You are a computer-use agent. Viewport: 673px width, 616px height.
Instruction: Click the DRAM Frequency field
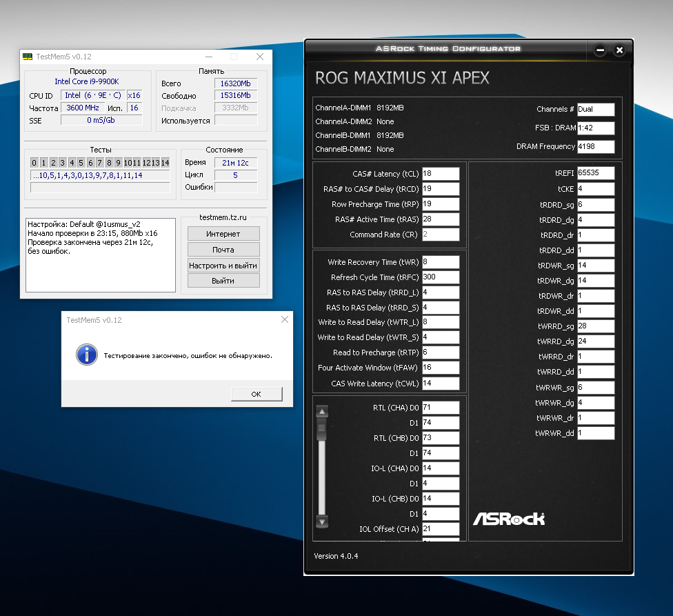pos(596,146)
